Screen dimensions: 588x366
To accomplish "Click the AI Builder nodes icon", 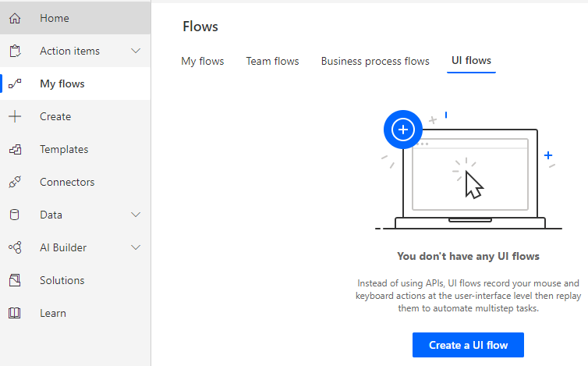I will click(15, 247).
